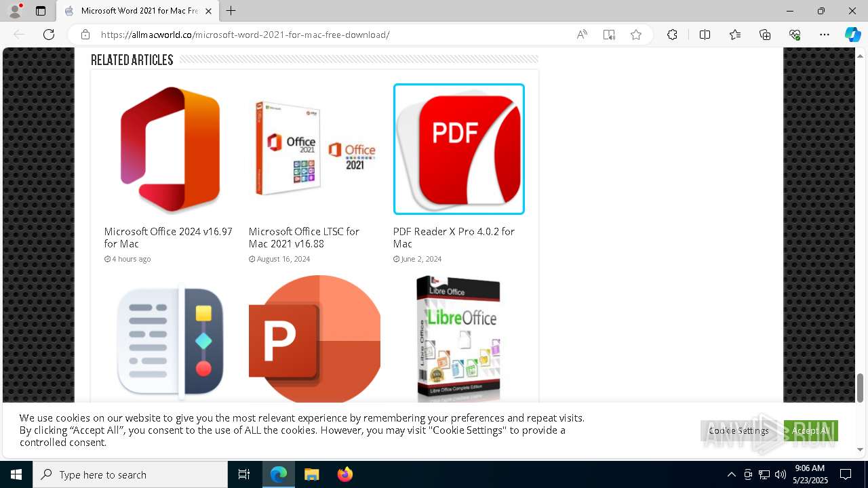Follow Microsoft Office 2024 v16.97 for Mac link
Screen dimensions: 868x488
168,237
